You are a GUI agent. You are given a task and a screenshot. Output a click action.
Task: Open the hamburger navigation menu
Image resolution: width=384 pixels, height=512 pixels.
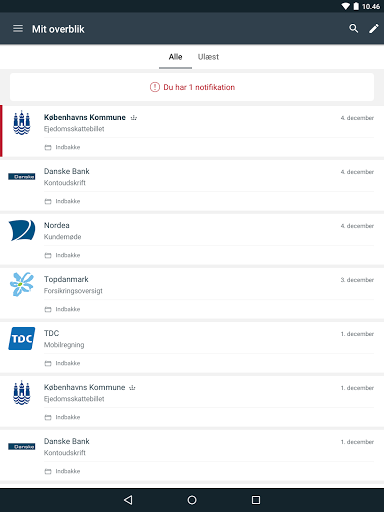coord(18,29)
